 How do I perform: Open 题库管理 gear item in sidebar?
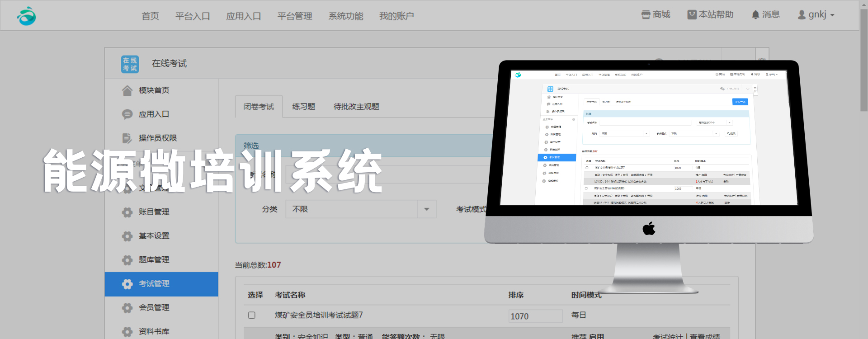click(x=146, y=260)
